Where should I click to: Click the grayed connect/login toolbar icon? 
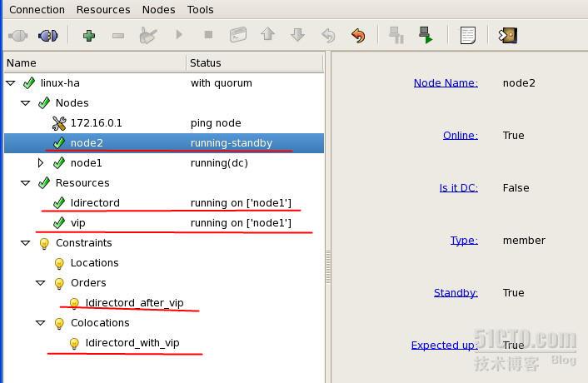tap(18, 36)
